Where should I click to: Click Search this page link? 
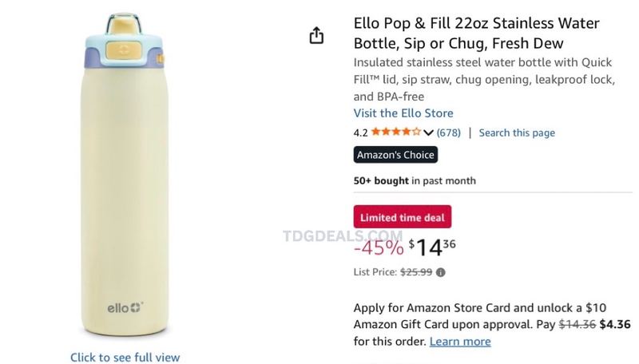coord(517,133)
